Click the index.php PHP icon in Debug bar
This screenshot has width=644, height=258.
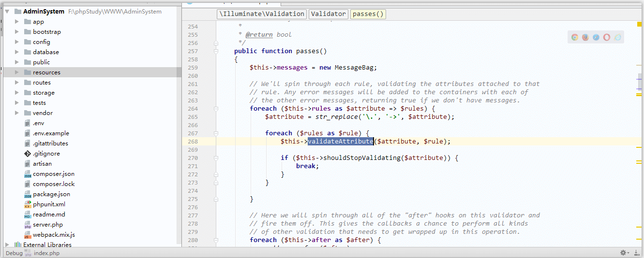click(28, 253)
